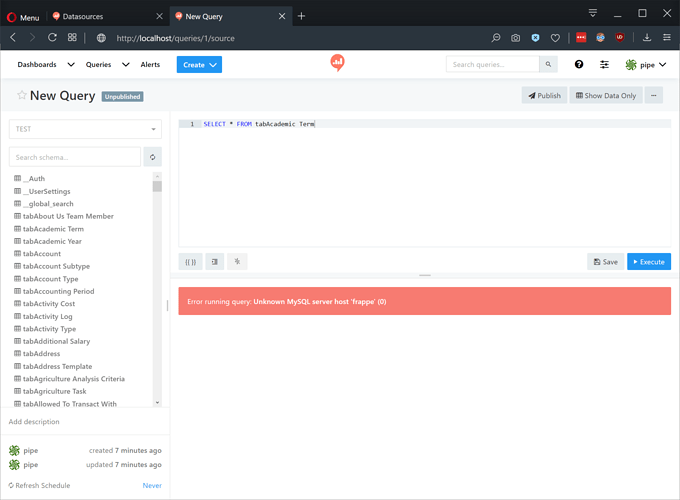Open a new browser tab
Screen dimensions: 680x500
tap(301, 16)
